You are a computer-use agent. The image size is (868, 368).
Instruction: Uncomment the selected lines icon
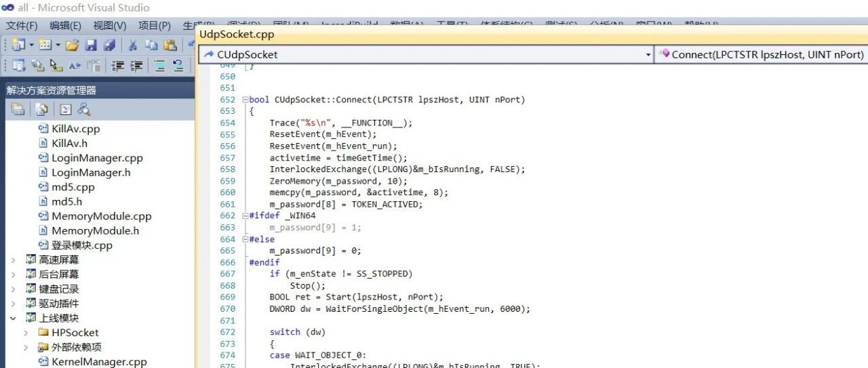(178, 65)
